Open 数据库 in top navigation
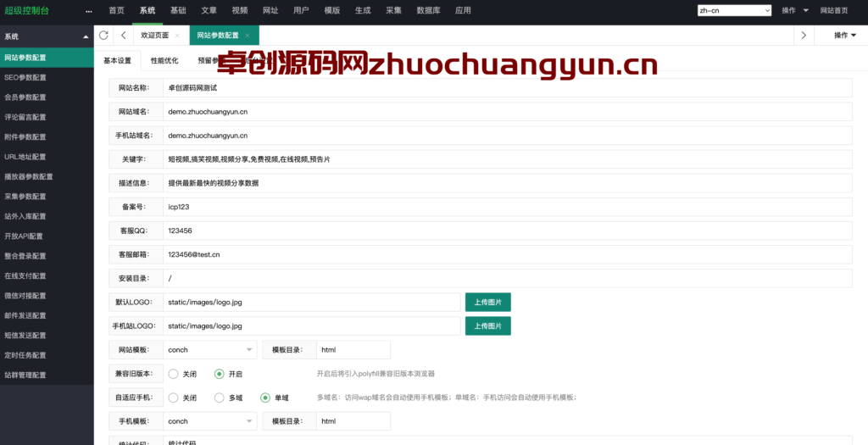868x445 pixels. coord(428,10)
